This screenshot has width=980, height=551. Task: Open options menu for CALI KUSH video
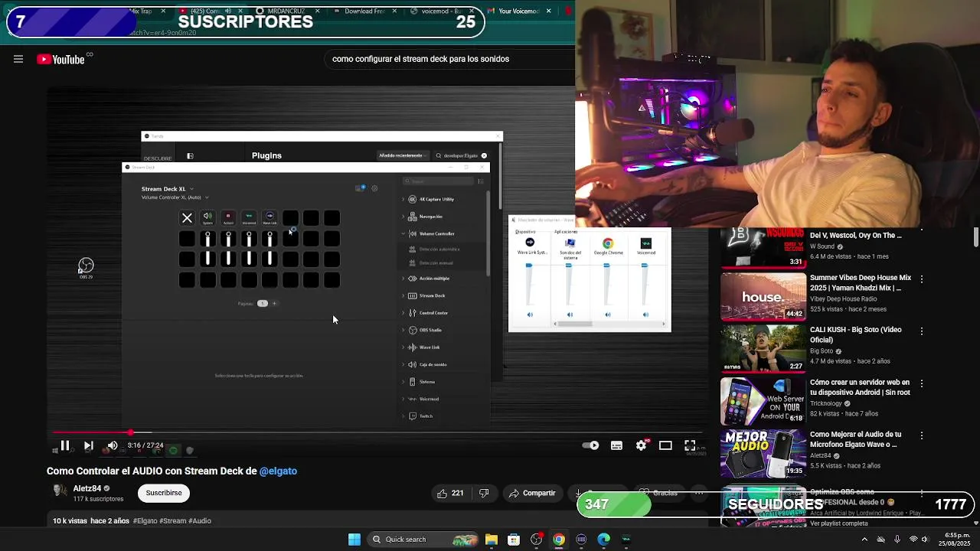[x=922, y=331]
